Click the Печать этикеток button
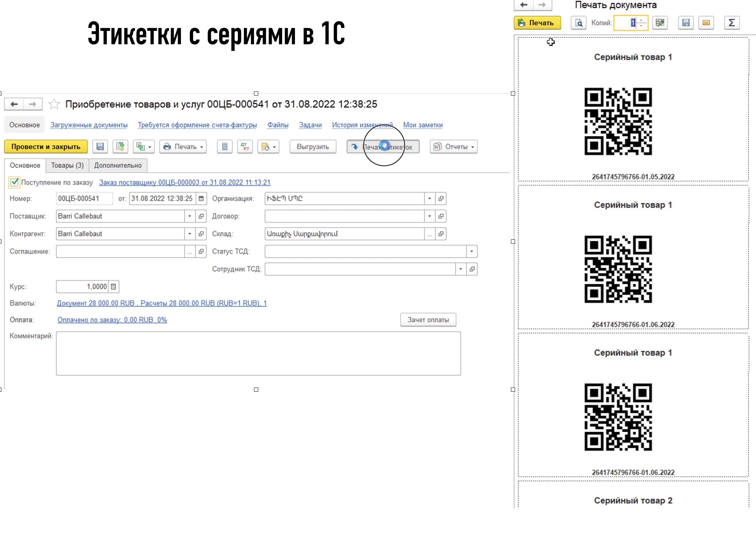The image size is (756, 537). pos(383,147)
